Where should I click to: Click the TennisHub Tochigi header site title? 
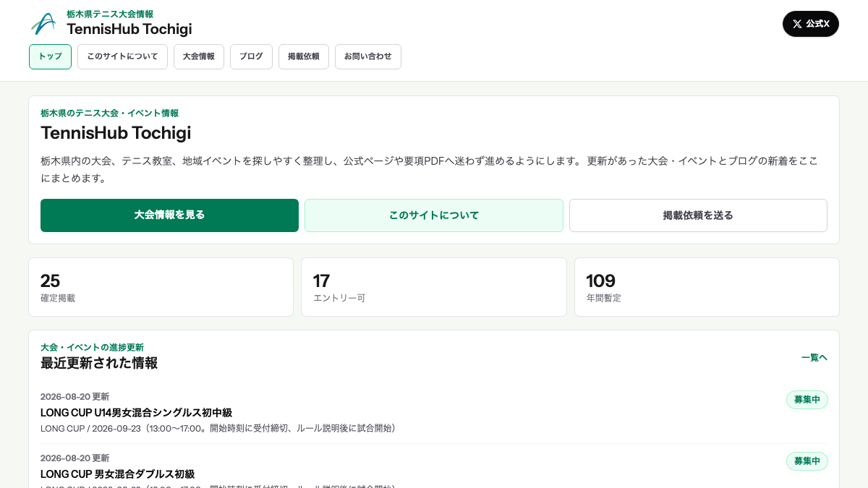[x=129, y=29]
